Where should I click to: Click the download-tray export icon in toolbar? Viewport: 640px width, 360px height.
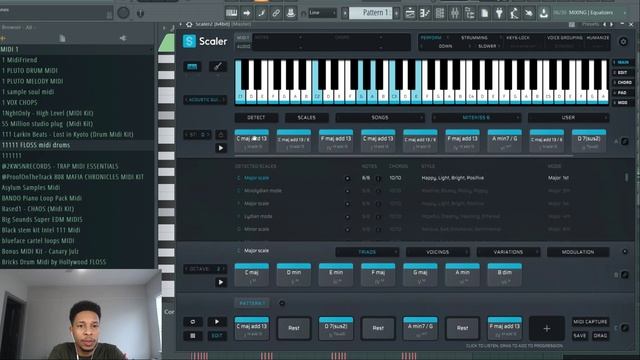[x=544, y=13]
